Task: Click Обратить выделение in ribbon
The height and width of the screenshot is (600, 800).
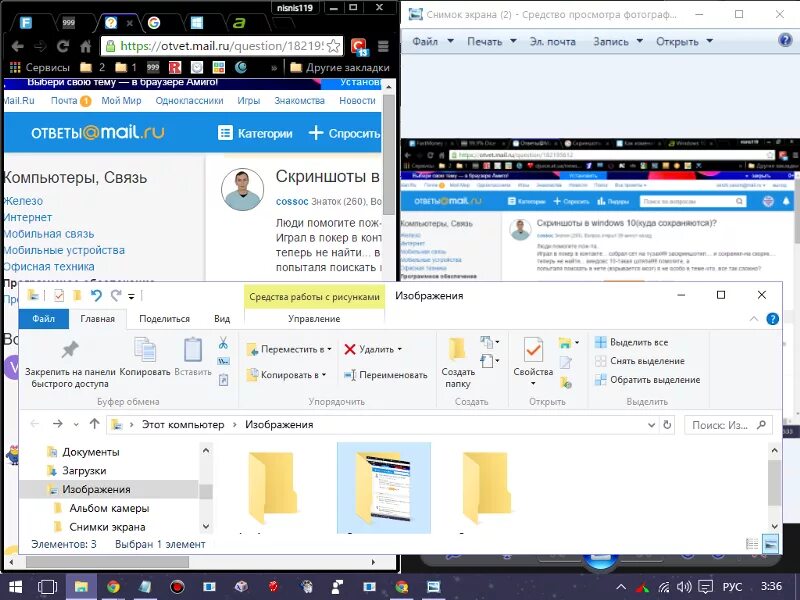Action: point(647,380)
